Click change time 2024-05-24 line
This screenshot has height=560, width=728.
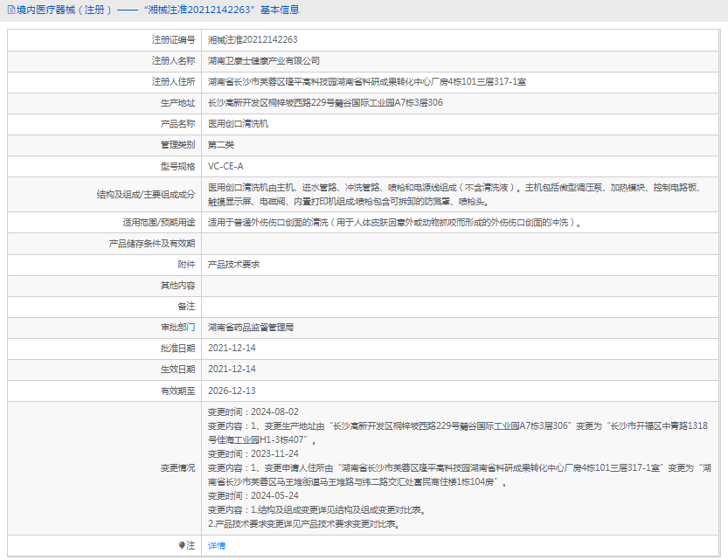[253, 495]
